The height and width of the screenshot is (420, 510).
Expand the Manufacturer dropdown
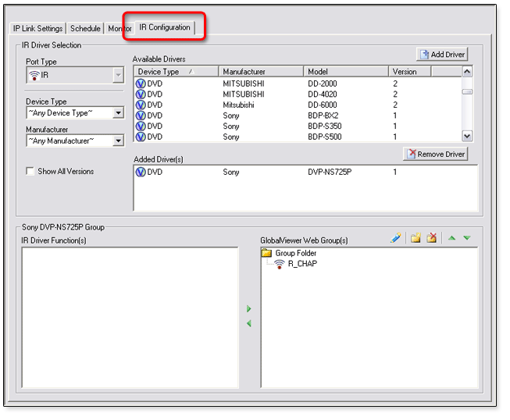[x=118, y=141]
